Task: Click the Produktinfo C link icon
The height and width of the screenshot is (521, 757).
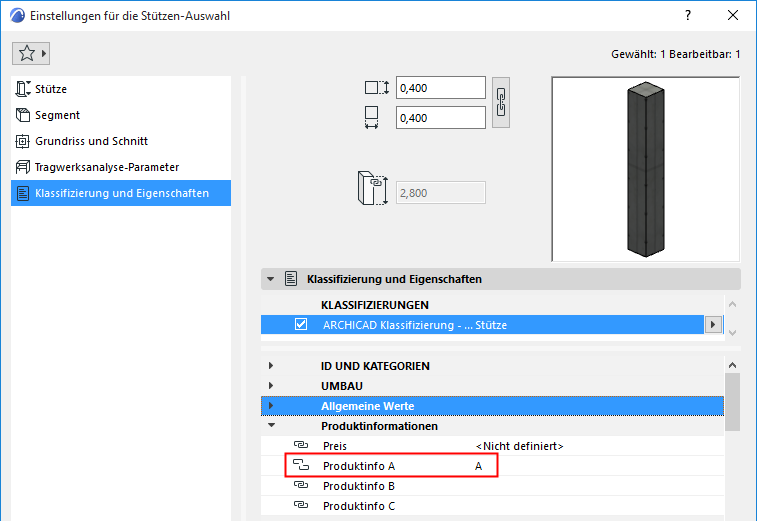Action: pos(301,506)
